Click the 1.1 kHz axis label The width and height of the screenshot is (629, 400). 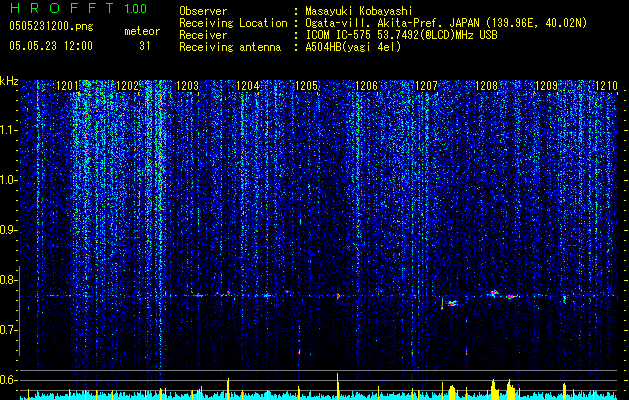tap(8, 130)
